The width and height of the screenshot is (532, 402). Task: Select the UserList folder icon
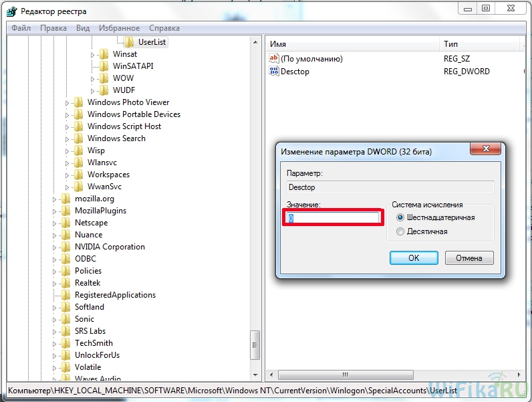(128, 42)
